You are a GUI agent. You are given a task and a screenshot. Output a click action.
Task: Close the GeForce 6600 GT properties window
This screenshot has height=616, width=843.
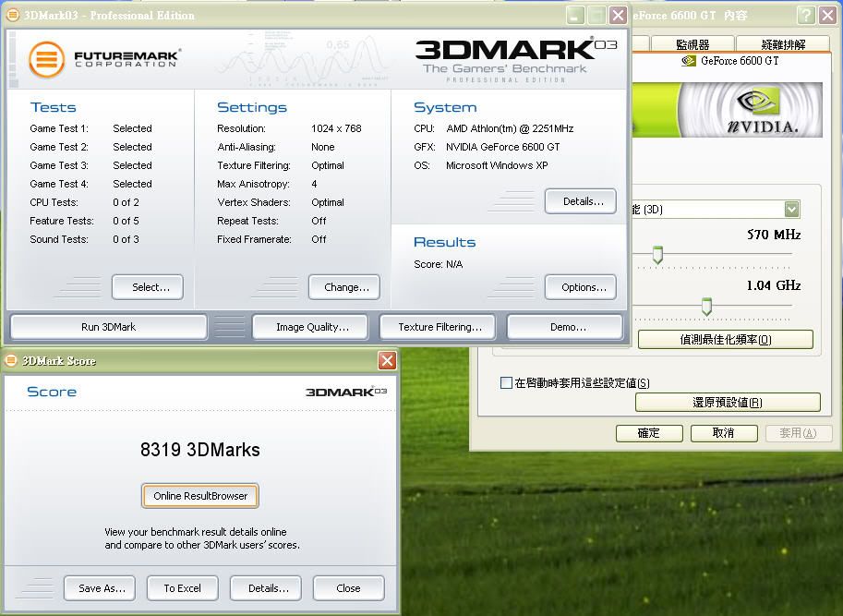click(x=827, y=15)
